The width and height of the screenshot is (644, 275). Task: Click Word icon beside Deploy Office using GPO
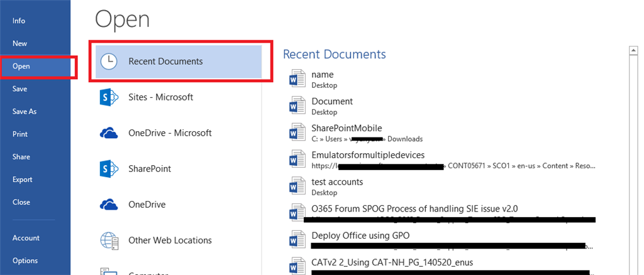(297, 240)
